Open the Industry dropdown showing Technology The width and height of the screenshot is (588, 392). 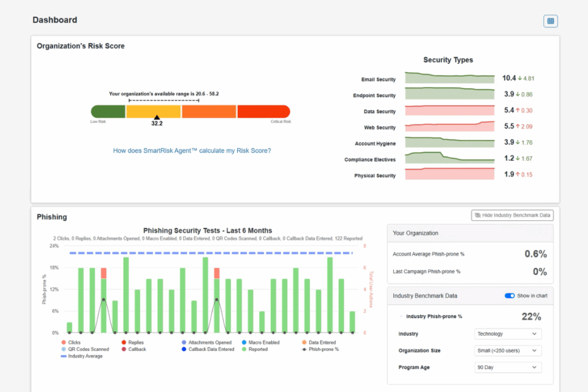pos(508,333)
